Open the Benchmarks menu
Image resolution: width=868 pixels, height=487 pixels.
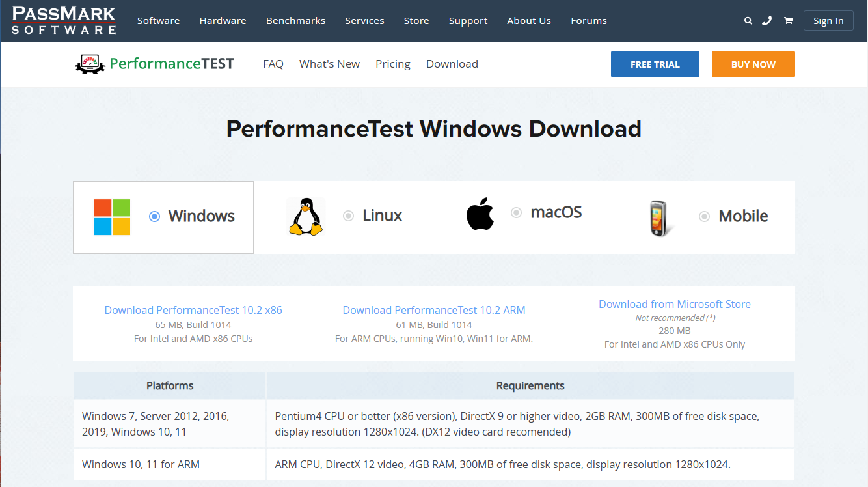(295, 21)
